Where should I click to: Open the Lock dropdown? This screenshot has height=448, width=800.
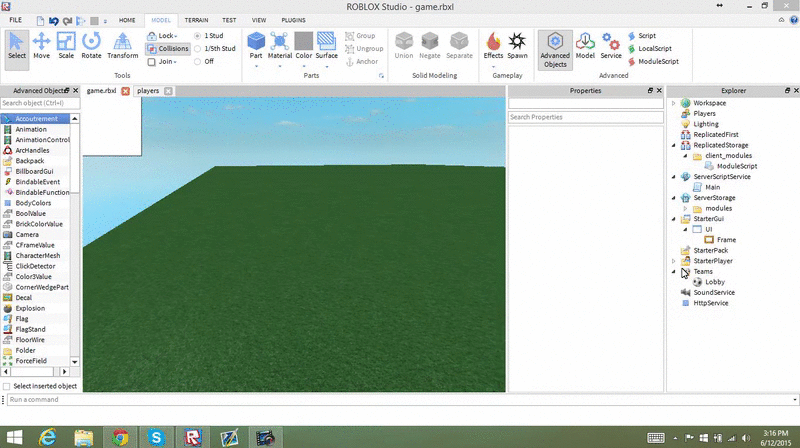pos(162,36)
